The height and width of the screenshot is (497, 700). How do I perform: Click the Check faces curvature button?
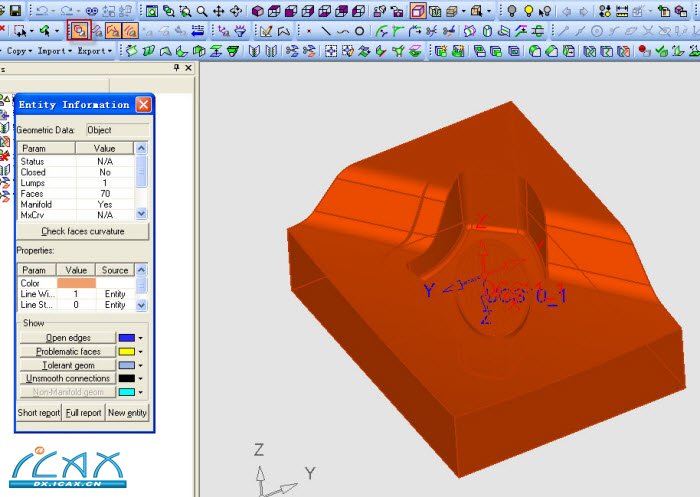pyautogui.click(x=83, y=231)
